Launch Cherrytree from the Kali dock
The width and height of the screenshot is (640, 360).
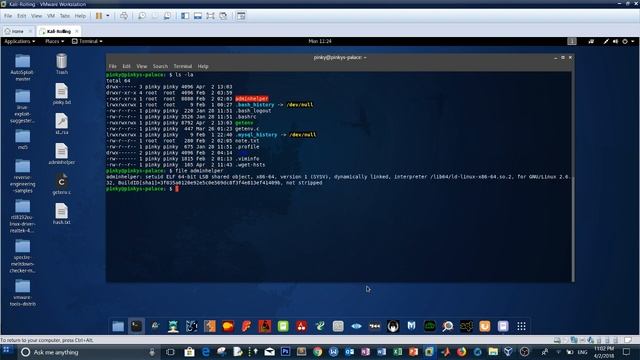point(301,326)
